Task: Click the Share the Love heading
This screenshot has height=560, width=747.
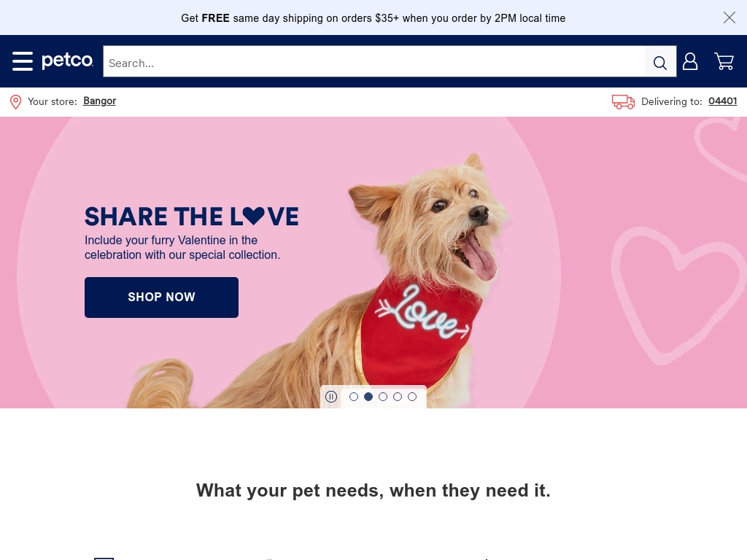Action: coord(192,217)
